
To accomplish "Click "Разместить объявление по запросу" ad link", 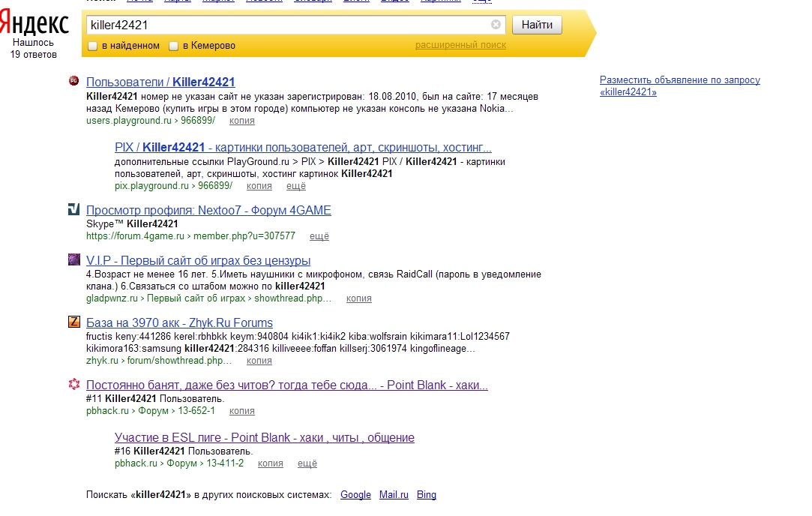I will (x=679, y=80).
